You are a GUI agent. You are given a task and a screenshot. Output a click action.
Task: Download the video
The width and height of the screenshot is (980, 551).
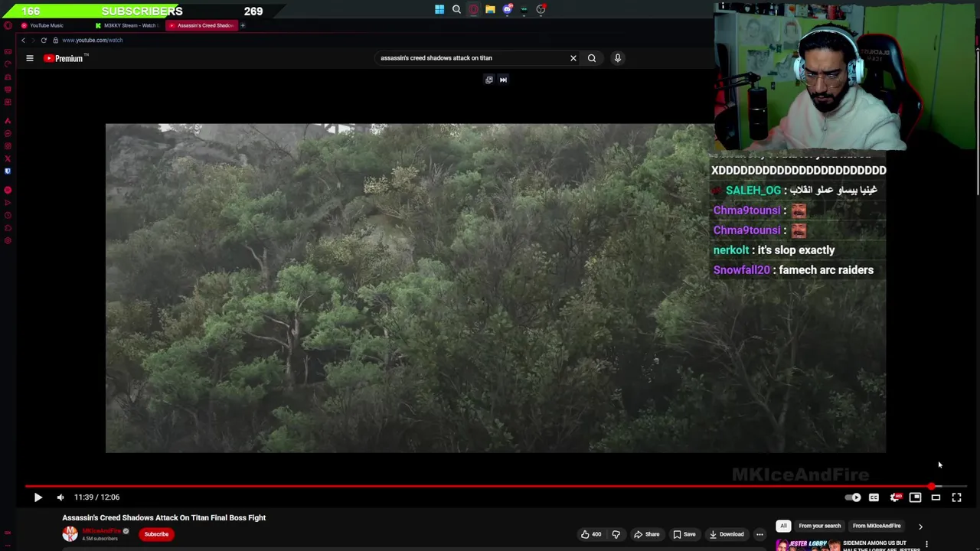(x=726, y=534)
